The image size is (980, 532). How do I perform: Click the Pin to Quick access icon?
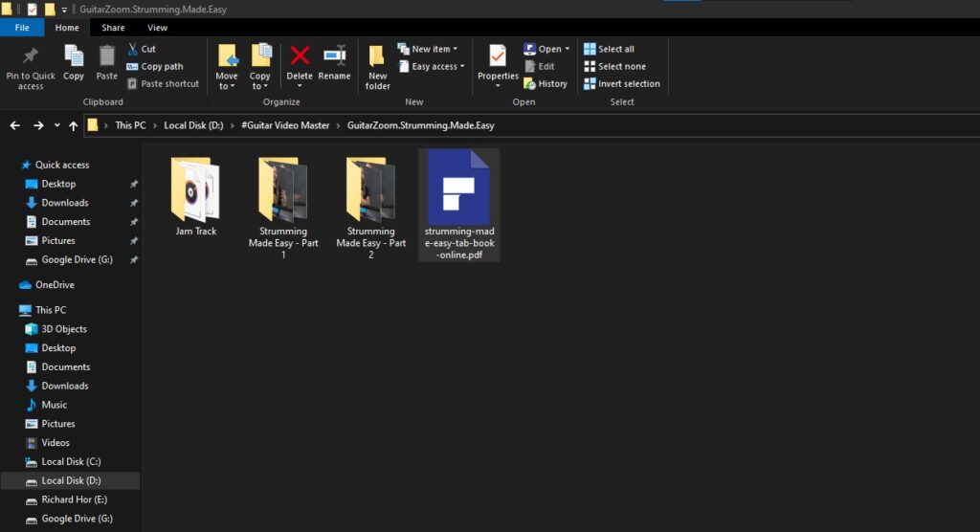(x=30, y=57)
